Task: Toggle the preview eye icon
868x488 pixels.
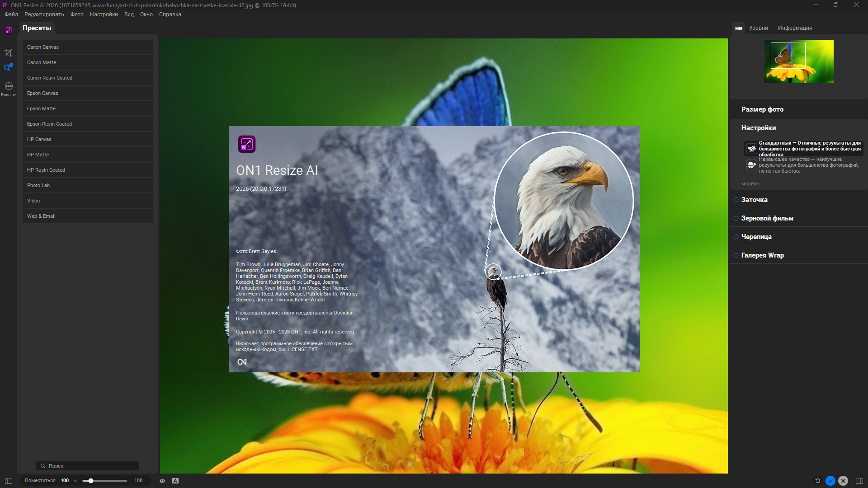Action: pyautogui.click(x=162, y=481)
